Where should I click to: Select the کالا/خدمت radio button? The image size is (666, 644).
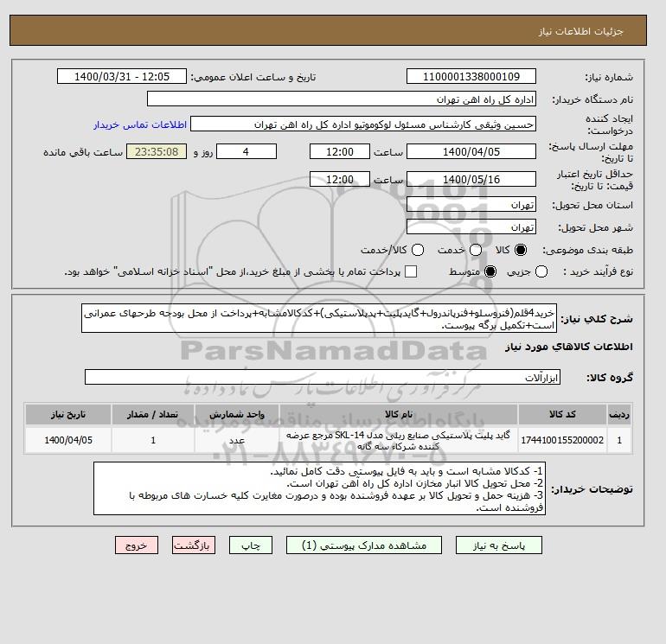coord(418,250)
